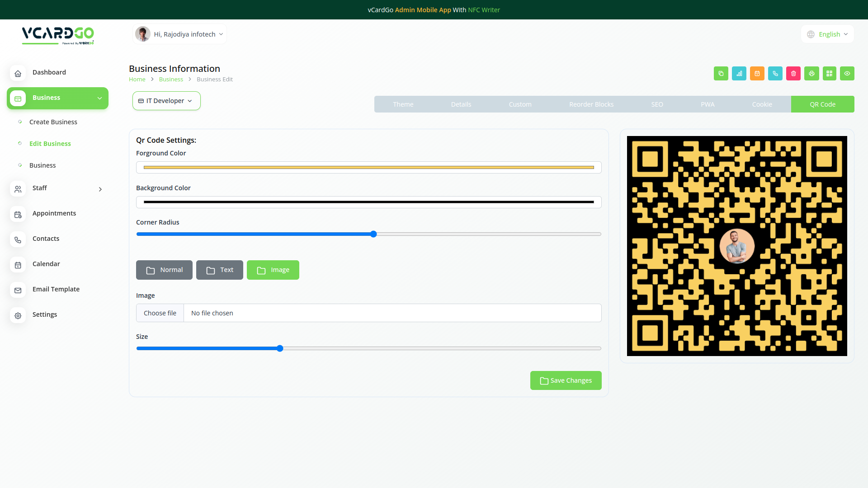Click the Save Changes button

(x=566, y=380)
